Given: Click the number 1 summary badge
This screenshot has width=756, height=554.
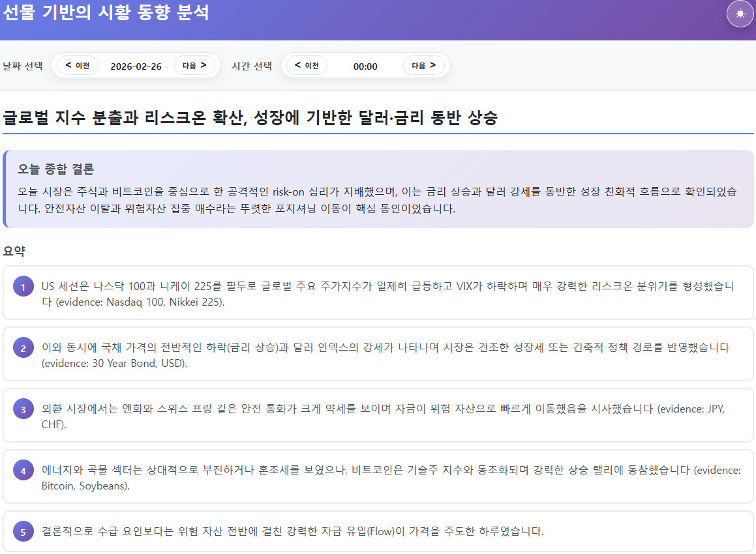Looking at the screenshot, I should (23, 287).
